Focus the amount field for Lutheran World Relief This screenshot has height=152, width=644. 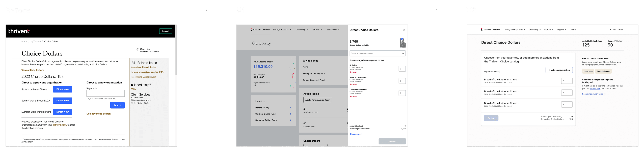(x=402, y=93)
